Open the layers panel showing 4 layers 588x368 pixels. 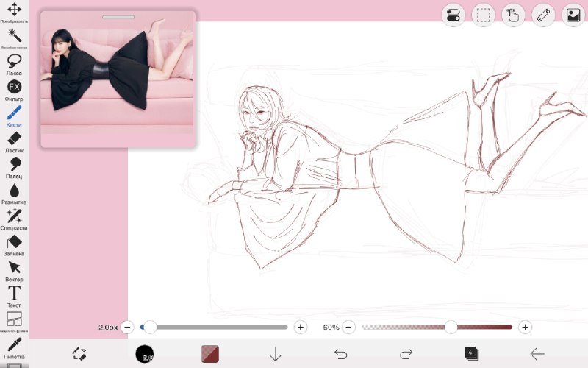471,354
